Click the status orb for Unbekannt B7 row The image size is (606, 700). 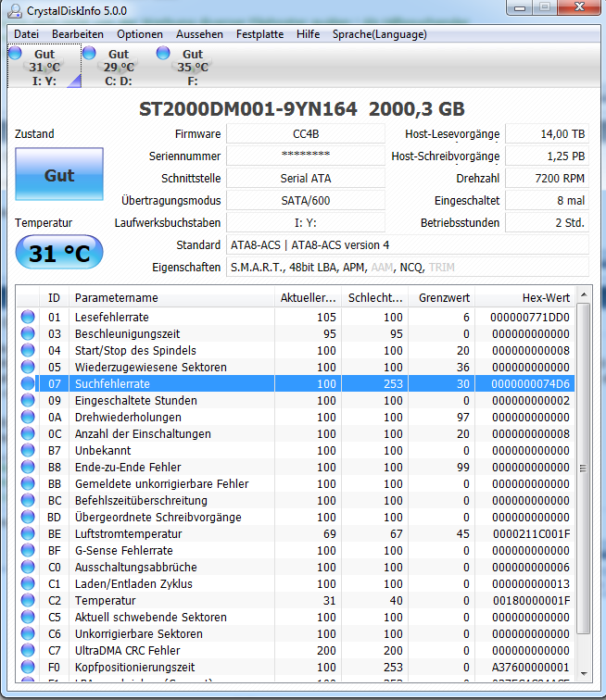[x=28, y=450]
